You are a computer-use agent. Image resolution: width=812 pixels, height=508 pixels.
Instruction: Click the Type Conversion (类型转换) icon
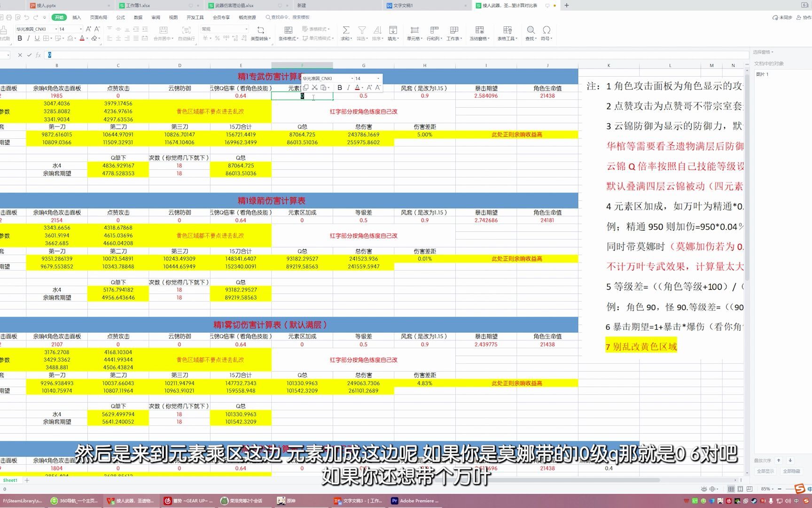(x=260, y=30)
